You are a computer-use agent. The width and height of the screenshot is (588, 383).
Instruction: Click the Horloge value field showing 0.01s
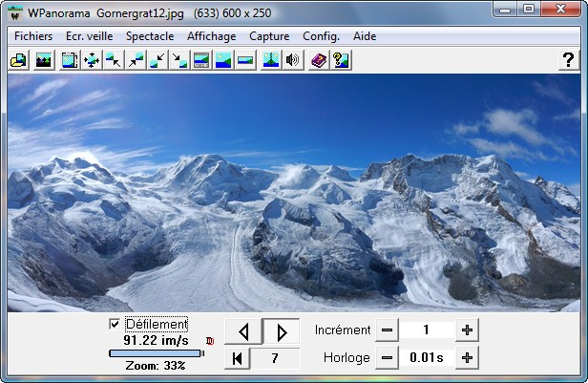tap(427, 358)
